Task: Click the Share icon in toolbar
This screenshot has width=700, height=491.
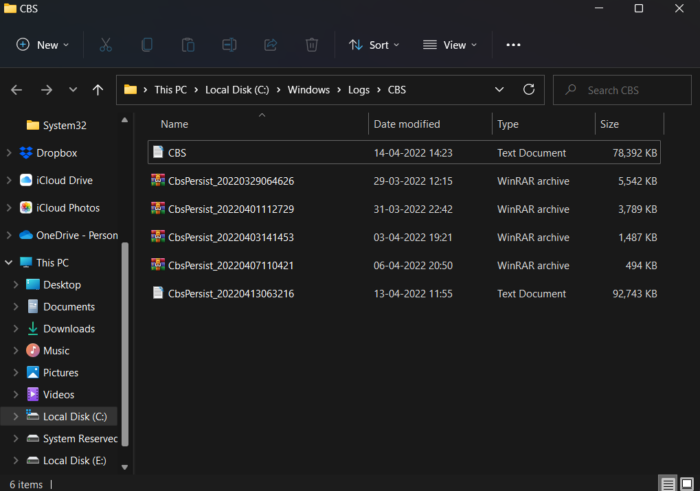Action: tap(270, 45)
